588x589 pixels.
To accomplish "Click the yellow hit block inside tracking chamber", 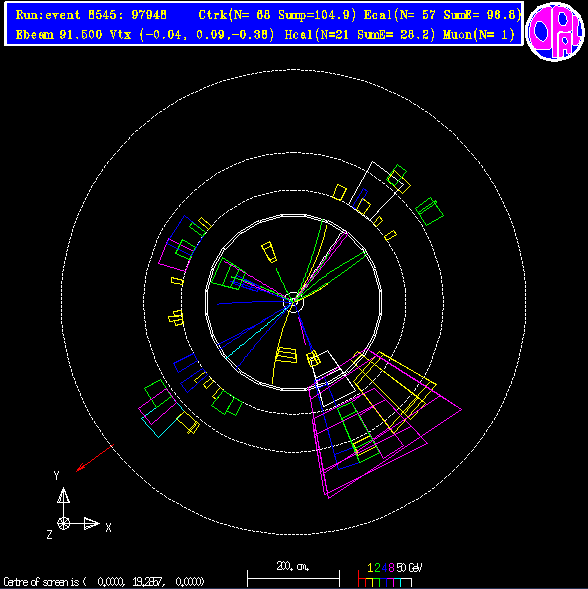I will [269, 252].
